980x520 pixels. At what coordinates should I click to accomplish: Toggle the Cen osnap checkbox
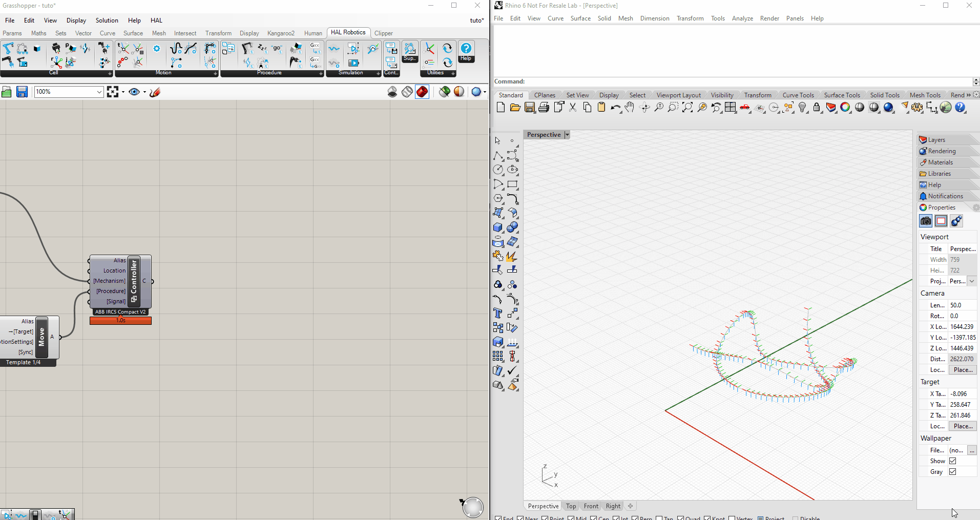coord(593,518)
